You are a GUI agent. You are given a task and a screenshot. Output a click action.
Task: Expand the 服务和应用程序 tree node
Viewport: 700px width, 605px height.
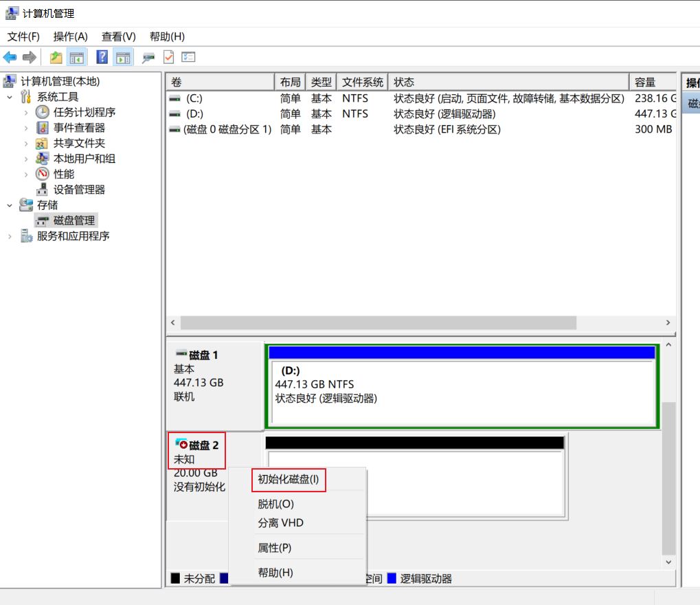click(x=10, y=236)
